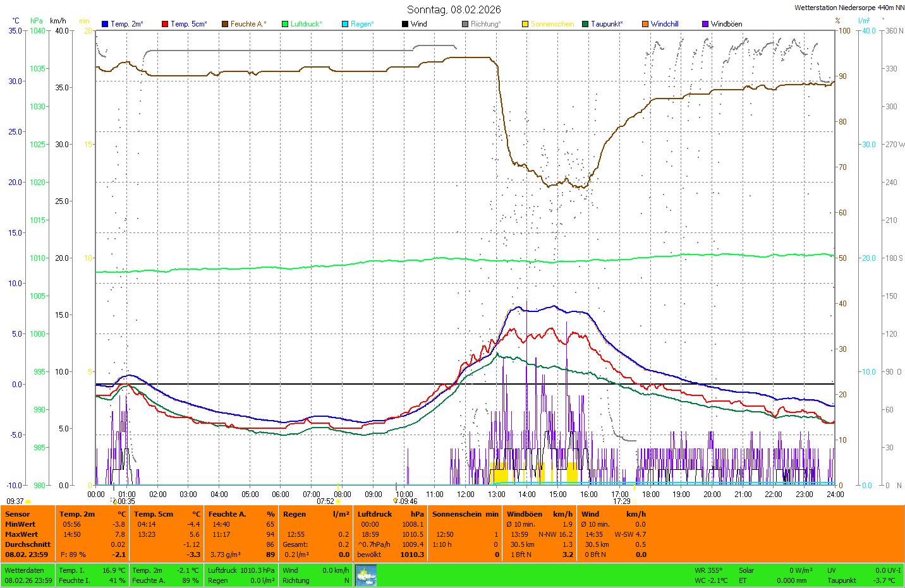Click the cloudy weather condition icon

coord(366,575)
